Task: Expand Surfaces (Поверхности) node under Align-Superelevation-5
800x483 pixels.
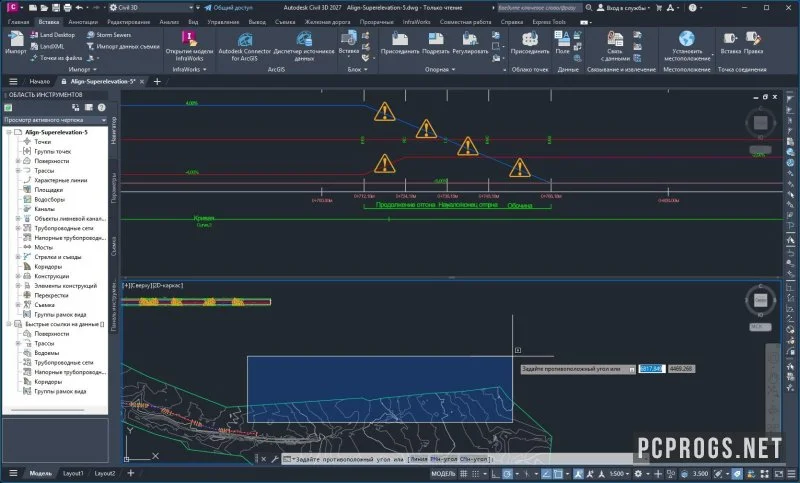Action: click(18, 161)
